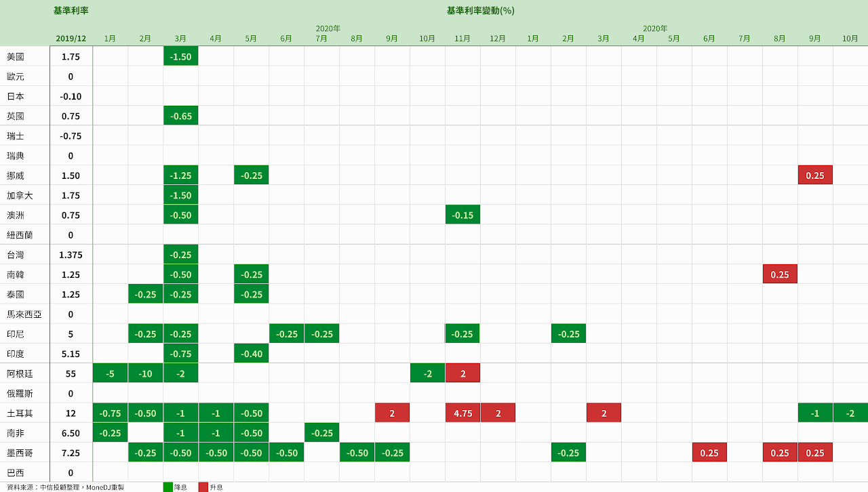
Task: Click the 歐元 row label
Action: pyautogui.click(x=16, y=77)
